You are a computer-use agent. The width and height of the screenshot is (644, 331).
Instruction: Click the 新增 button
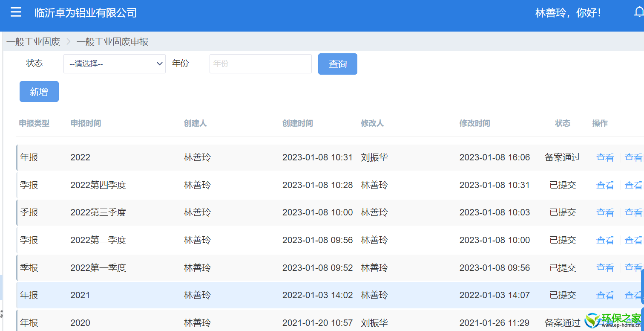click(39, 92)
